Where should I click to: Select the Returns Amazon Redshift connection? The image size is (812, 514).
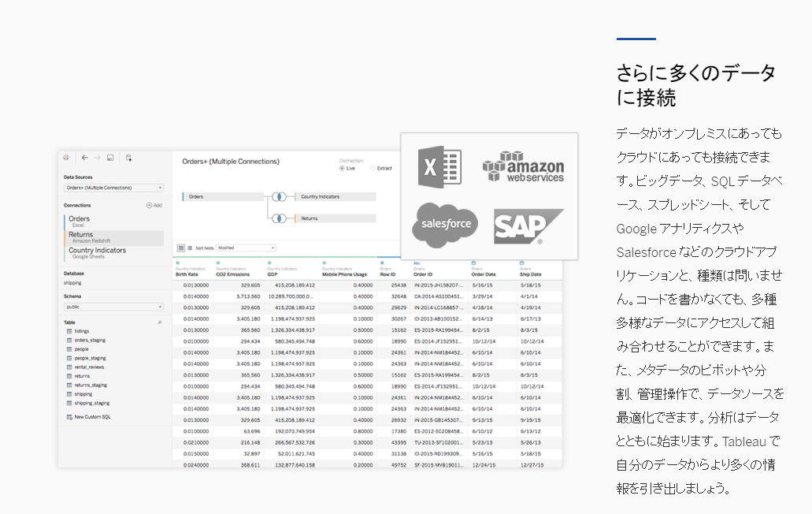tap(113, 237)
